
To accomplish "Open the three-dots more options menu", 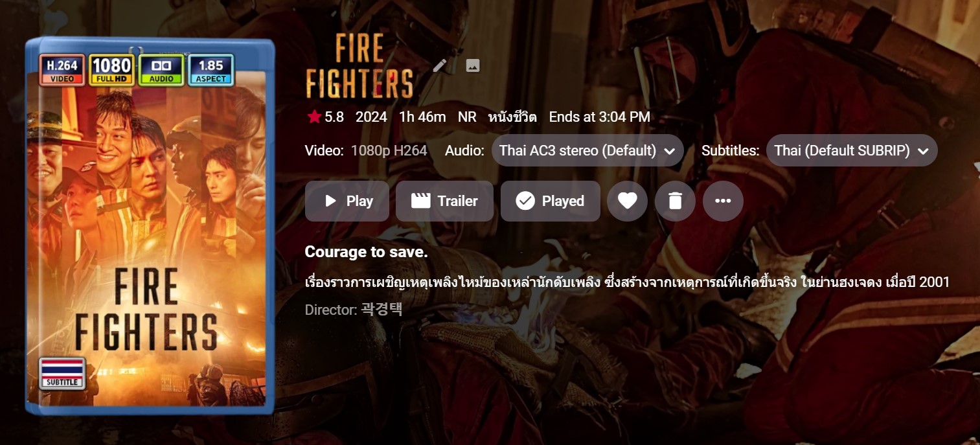I will click(x=723, y=201).
